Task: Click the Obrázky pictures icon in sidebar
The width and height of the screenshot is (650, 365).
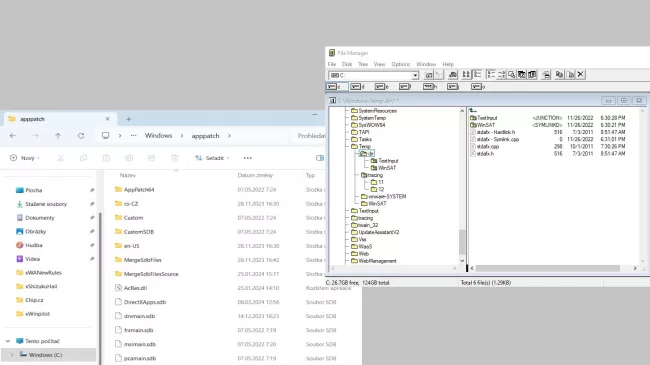Action: click(x=19, y=231)
